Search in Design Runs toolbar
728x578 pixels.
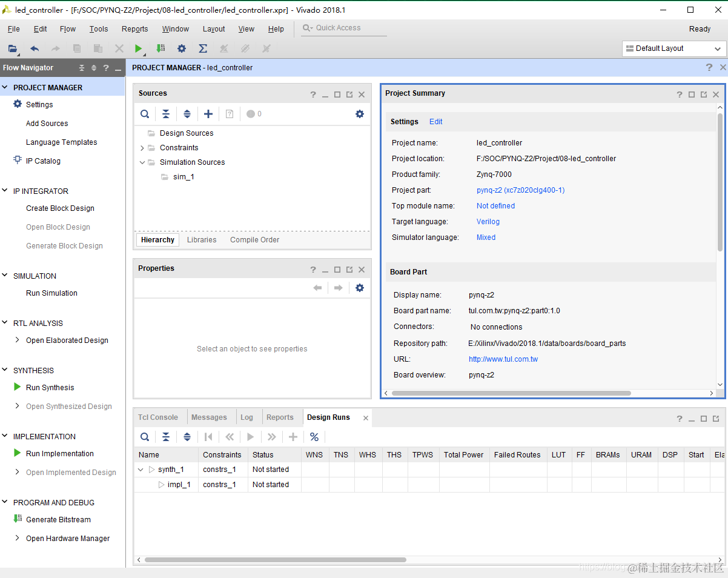(145, 437)
